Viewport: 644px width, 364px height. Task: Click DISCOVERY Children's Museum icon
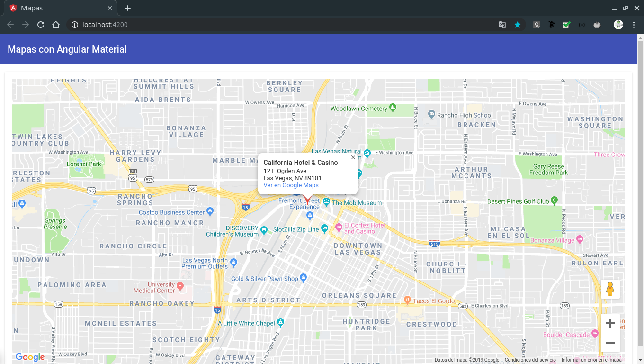[x=264, y=231]
